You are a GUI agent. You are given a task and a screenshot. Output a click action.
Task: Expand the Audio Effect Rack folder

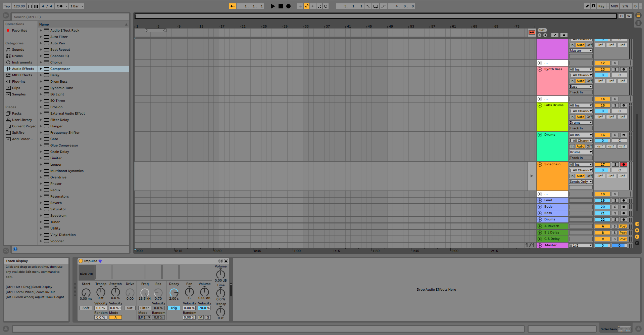pos(41,30)
